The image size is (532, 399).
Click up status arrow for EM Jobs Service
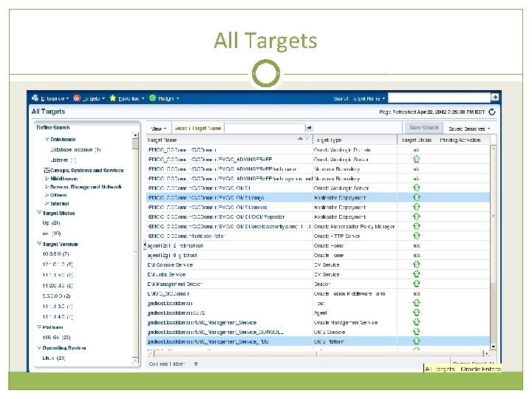416,274
